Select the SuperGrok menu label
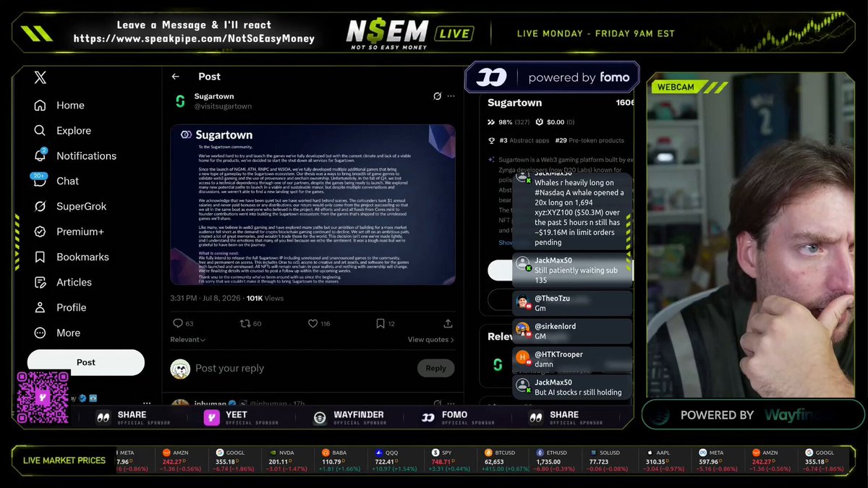868x488 pixels. pyautogui.click(x=81, y=206)
